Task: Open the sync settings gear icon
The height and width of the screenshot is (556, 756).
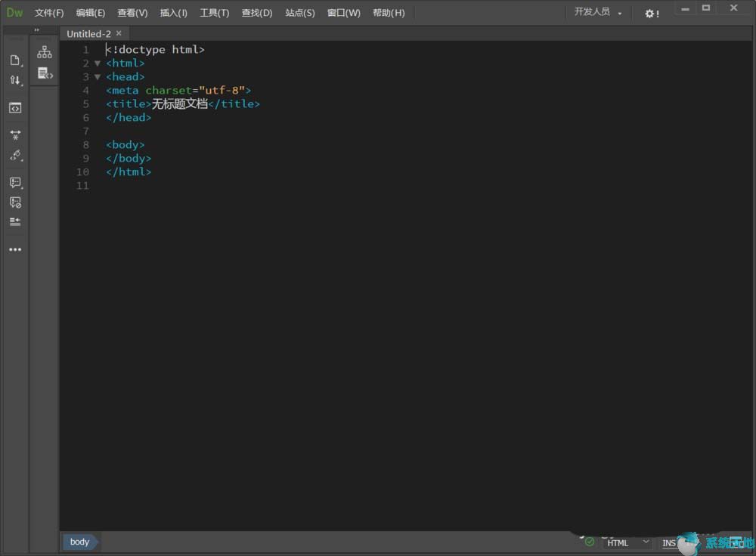Action: tap(651, 13)
